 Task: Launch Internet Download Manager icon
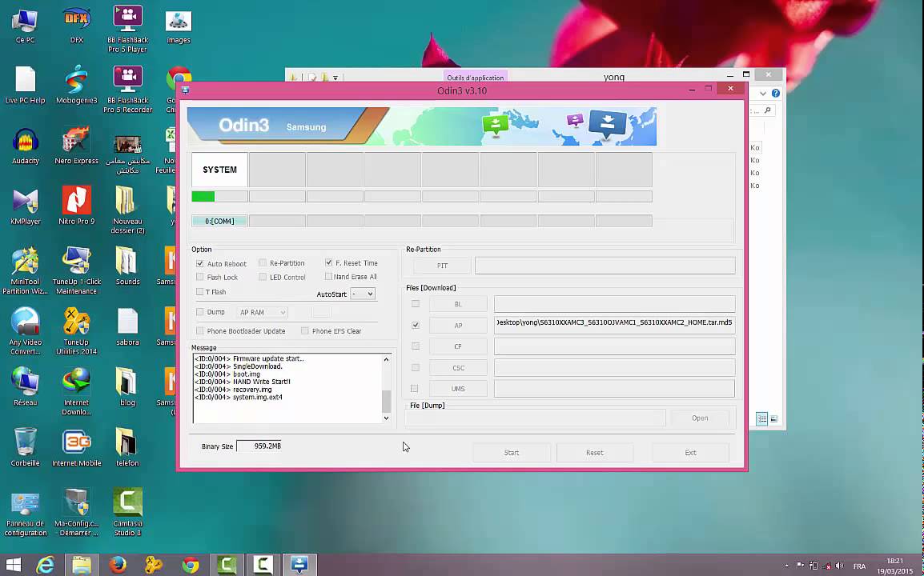pos(77,392)
